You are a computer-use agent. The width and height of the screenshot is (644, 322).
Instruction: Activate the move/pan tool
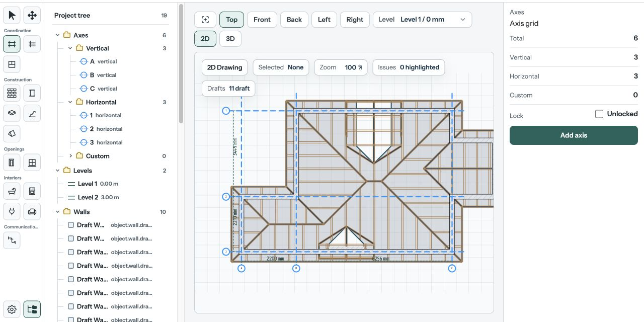coord(32,16)
